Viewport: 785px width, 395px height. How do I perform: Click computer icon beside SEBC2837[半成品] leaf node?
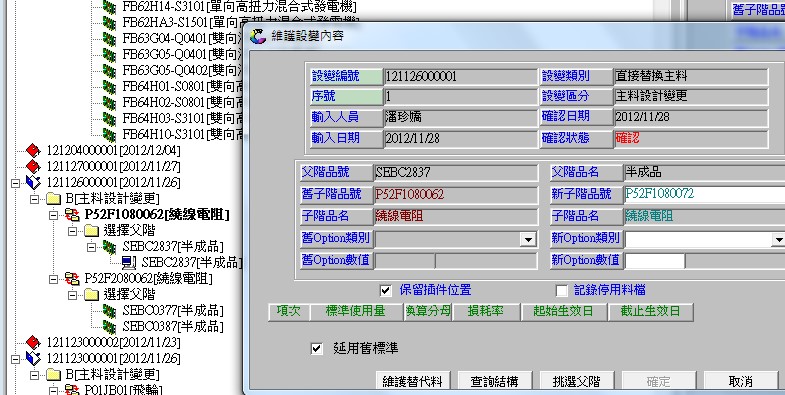point(128,262)
